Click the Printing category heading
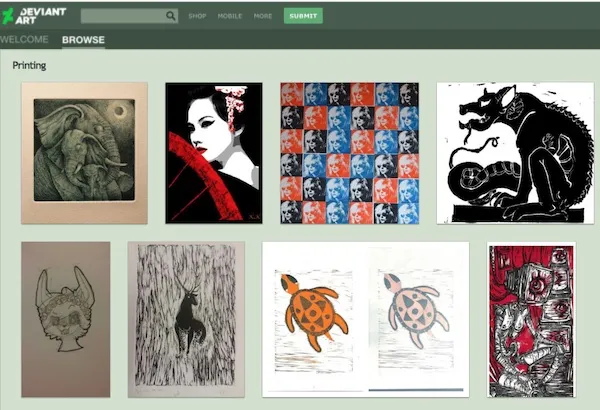Screen dimensions: 600x410 pyautogui.click(x=29, y=66)
